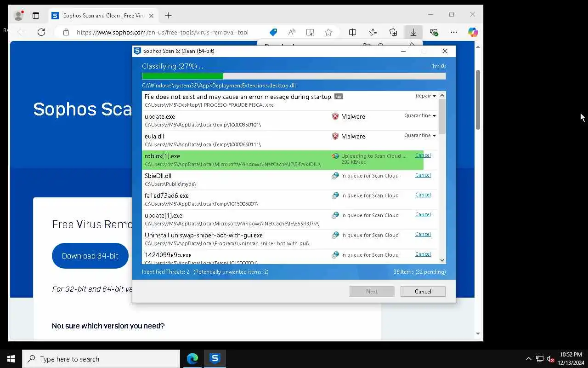This screenshot has width=588, height=368.
Task: Show hidden tray icons chevron
Action: point(528,359)
